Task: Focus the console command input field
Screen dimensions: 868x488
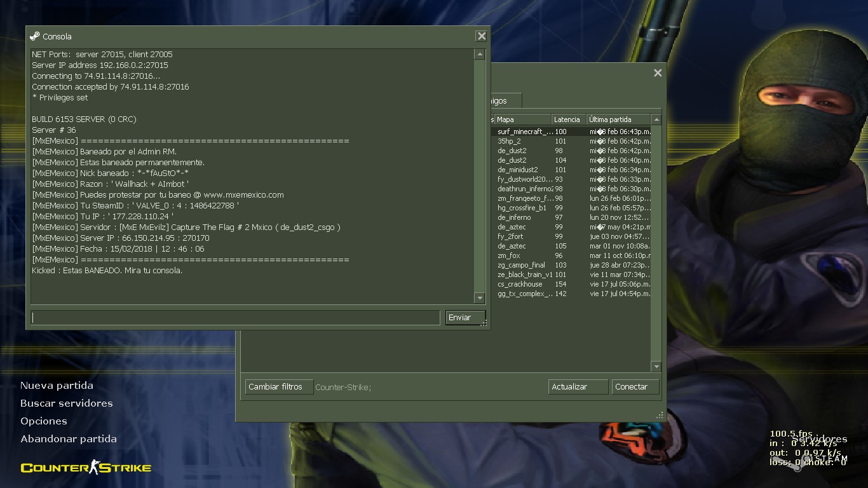Action: click(x=235, y=318)
